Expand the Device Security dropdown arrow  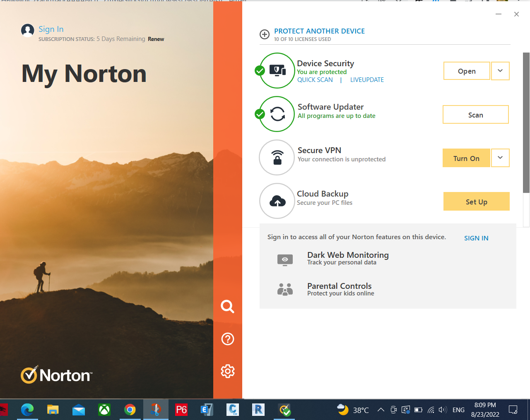[x=500, y=71]
